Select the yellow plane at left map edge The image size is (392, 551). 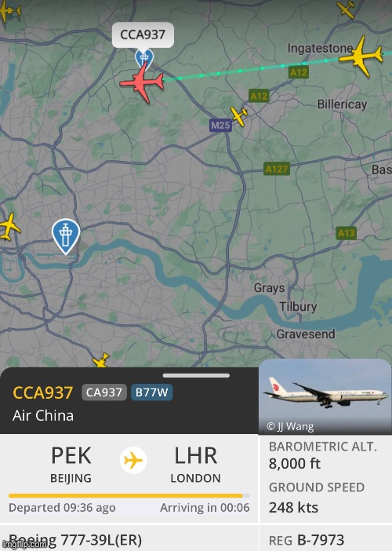9,227
